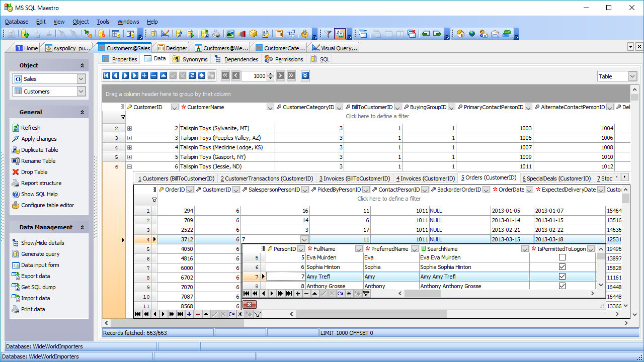Viewport: 644px width, 362px height.
Task: Open the Table view mode dropdown
Action: [x=632, y=76]
